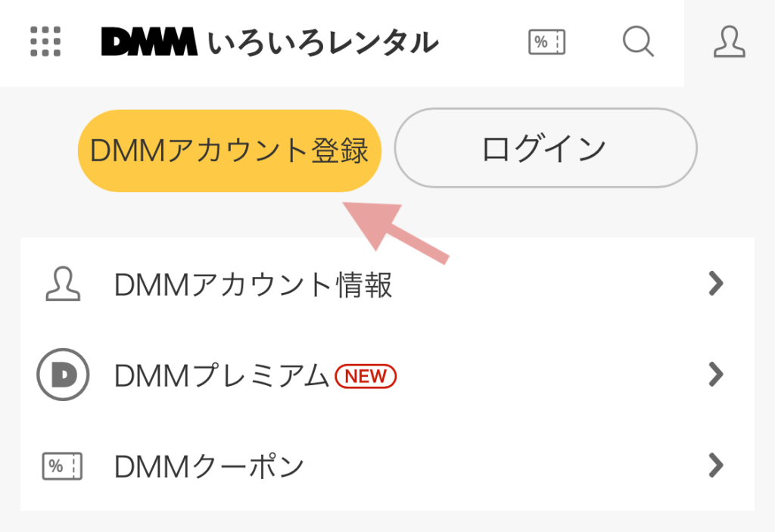This screenshot has width=775, height=532.
Task: Click the DMM wordmark in header
Action: [x=149, y=42]
